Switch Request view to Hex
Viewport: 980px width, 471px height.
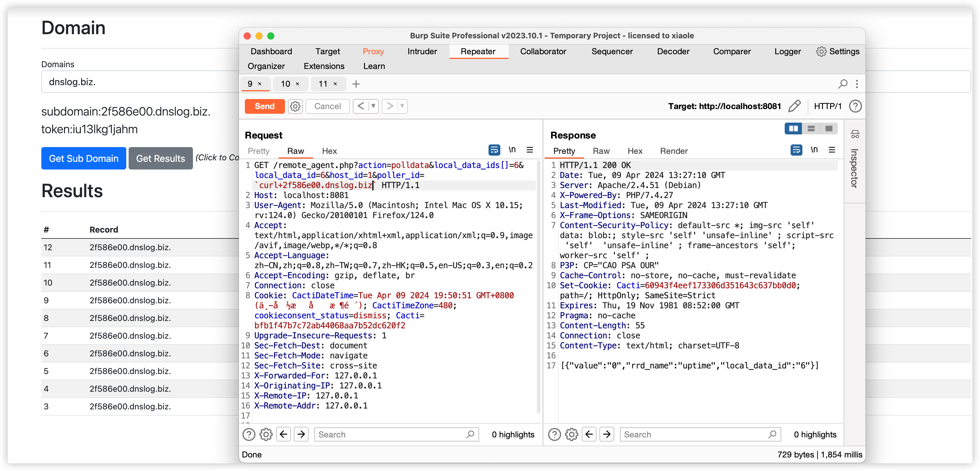329,151
